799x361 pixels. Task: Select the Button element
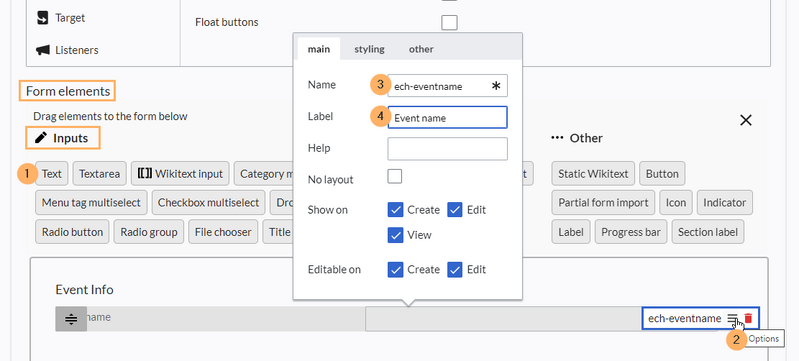(662, 174)
